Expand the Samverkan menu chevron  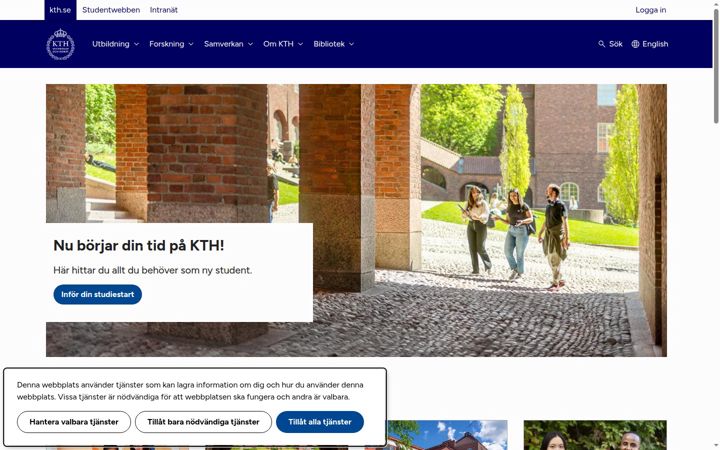click(250, 44)
